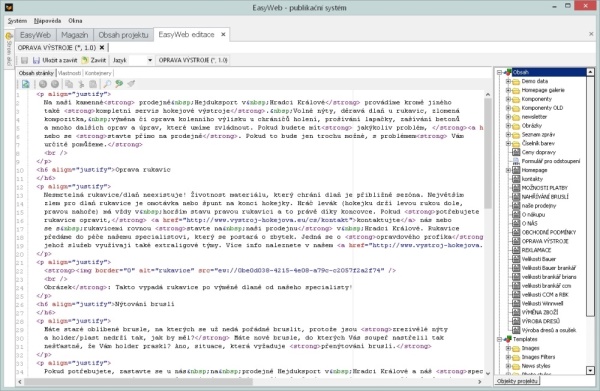Select VÝMĚNA ZBOŽÍ in the tree

pyautogui.click(x=540, y=312)
